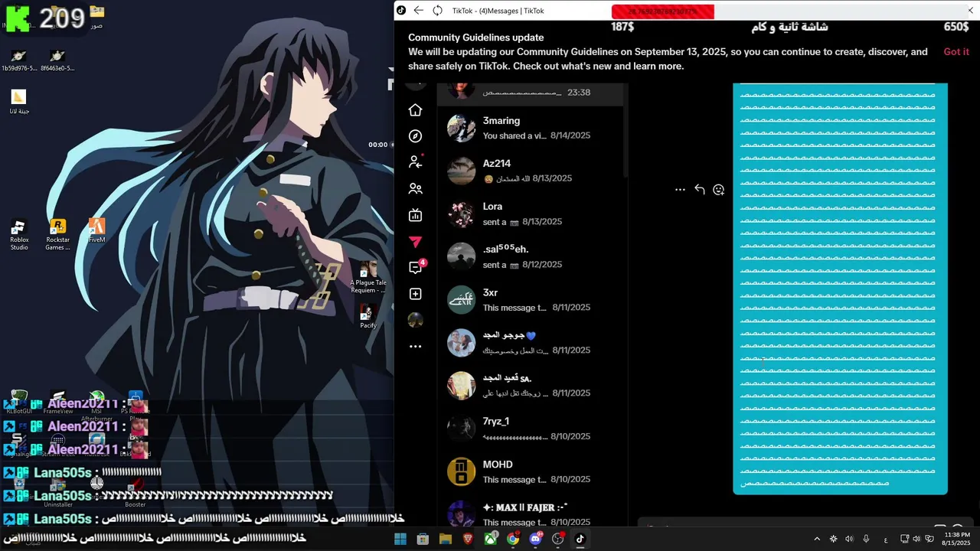Screen dimensions: 980x551
Task: Open the LIVE icon in TikTok sidebar
Action: (x=415, y=215)
